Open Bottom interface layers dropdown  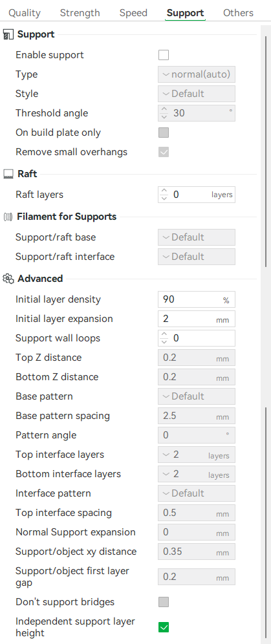coord(197,474)
